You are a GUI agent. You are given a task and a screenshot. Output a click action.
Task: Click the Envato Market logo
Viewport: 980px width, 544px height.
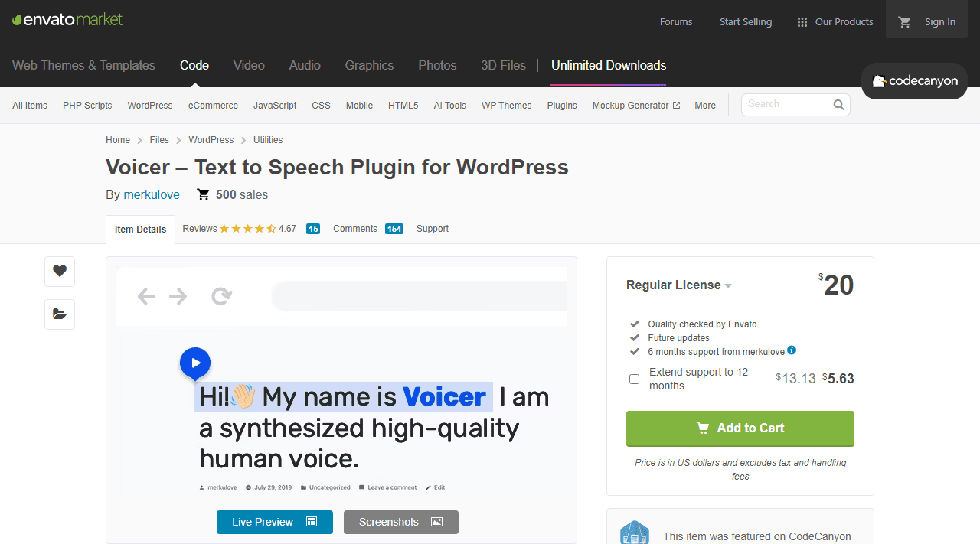point(67,20)
